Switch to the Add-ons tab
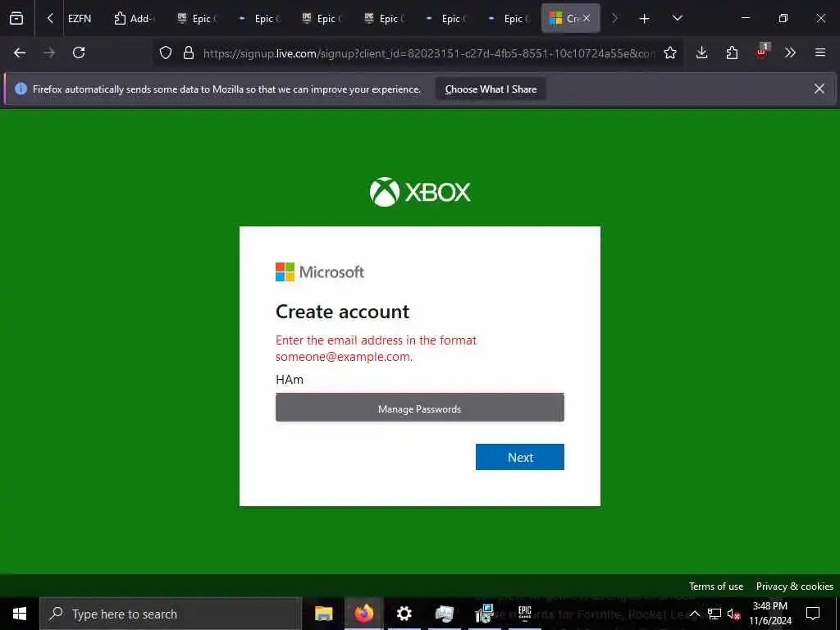This screenshot has width=840, height=630. click(x=135, y=18)
